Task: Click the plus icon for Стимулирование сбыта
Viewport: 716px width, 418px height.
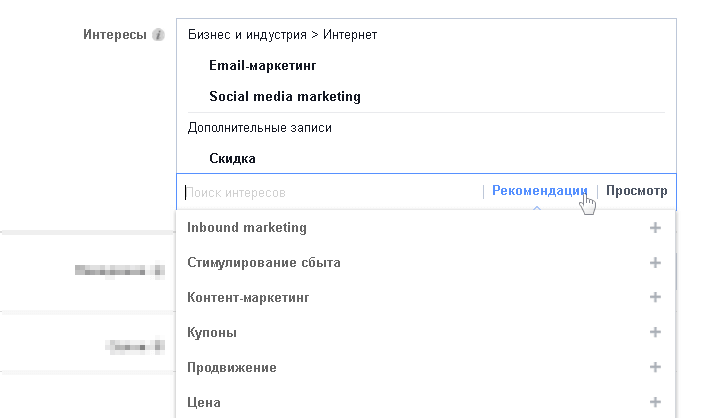Action: pyautogui.click(x=656, y=263)
